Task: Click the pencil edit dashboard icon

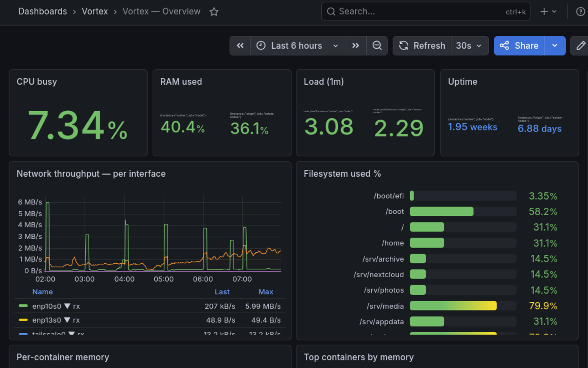Action: 580,46
